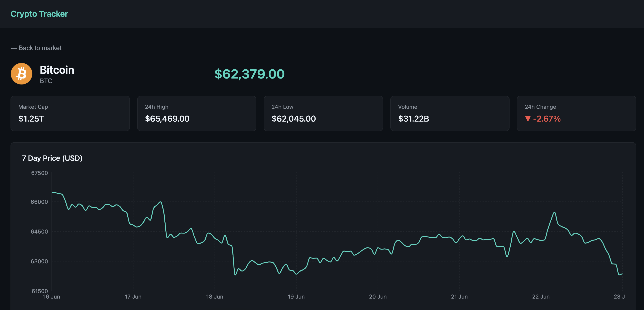Click the 63000 y-axis label
644x310 pixels.
click(x=39, y=261)
